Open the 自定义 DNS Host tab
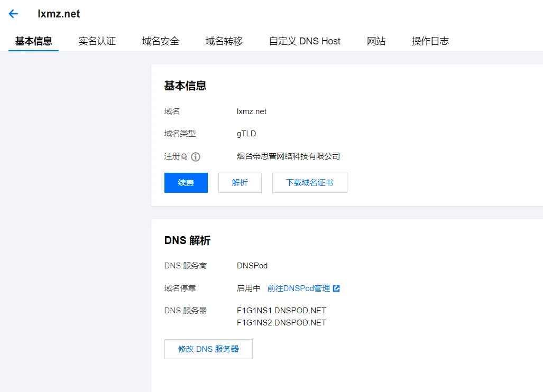The width and height of the screenshot is (543, 392). click(305, 41)
